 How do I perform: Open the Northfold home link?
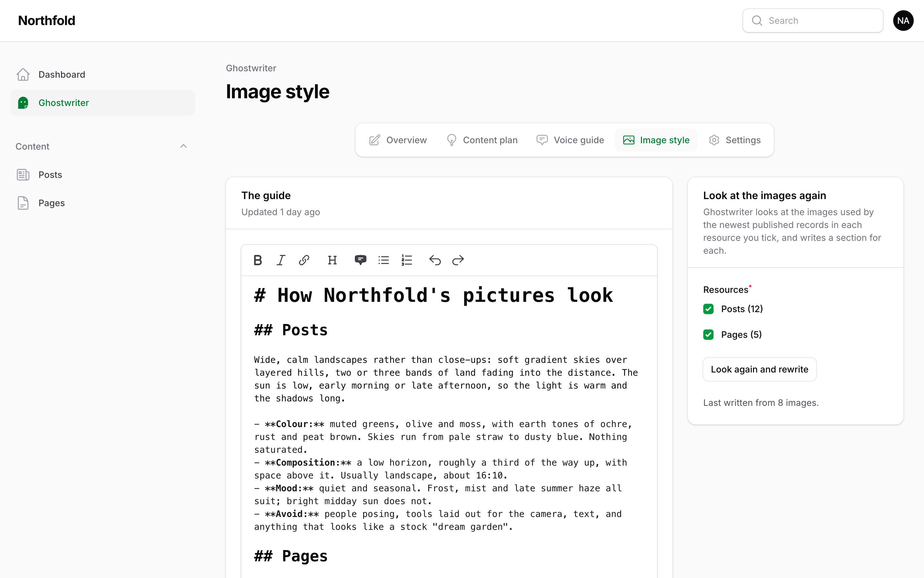[47, 21]
